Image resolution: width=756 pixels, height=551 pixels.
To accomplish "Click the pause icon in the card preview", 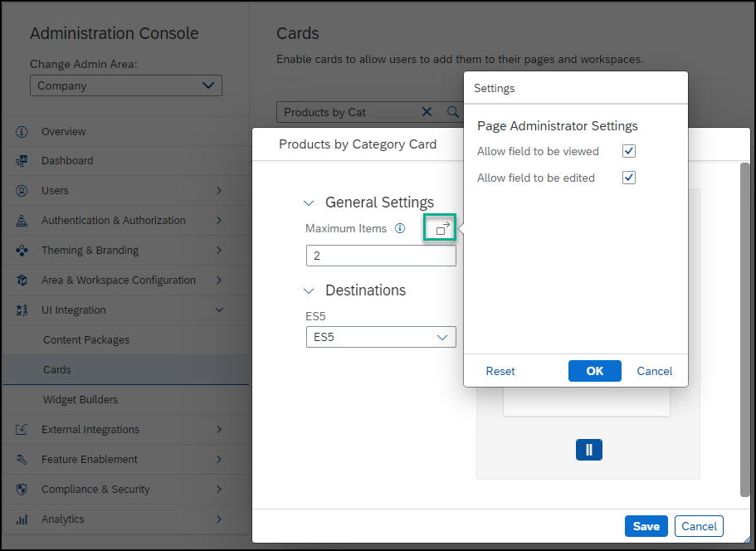I will coord(588,450).
